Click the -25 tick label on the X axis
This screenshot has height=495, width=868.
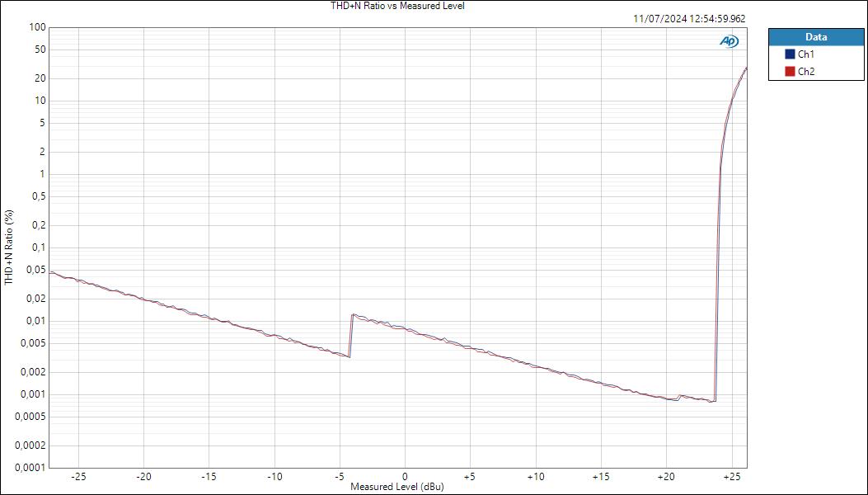pyautogui.click(x=79, y=474)
